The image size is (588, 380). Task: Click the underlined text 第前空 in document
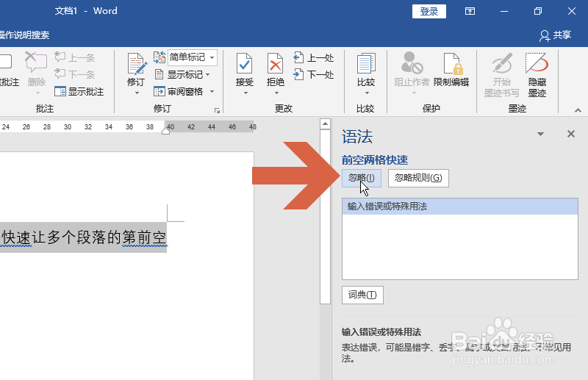pos(144,238)
